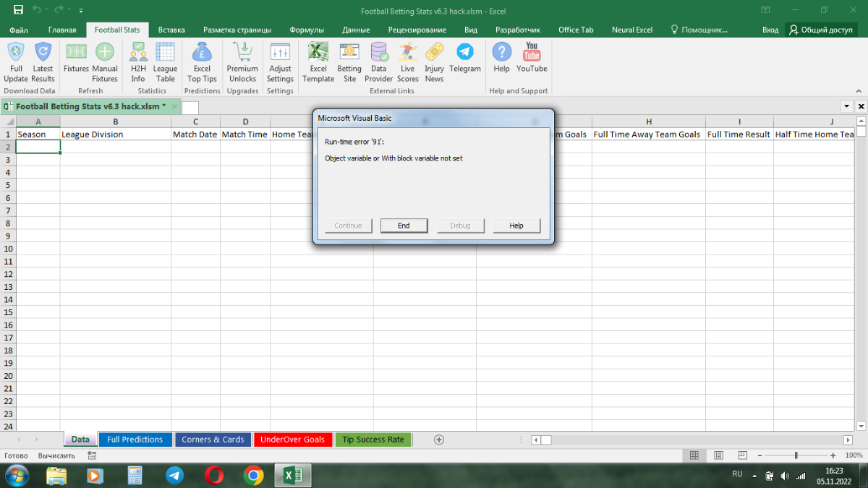Open Premium Unlocks upgrades
868x488 pixels.
(242, 63)
